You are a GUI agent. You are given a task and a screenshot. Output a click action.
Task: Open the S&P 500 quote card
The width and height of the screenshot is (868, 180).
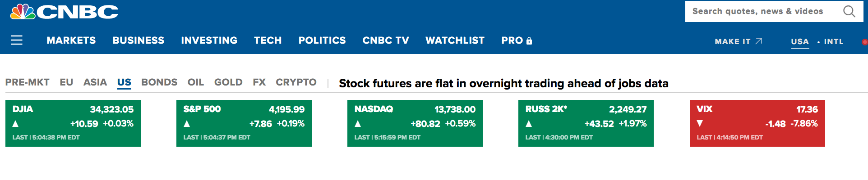[244, 123]
